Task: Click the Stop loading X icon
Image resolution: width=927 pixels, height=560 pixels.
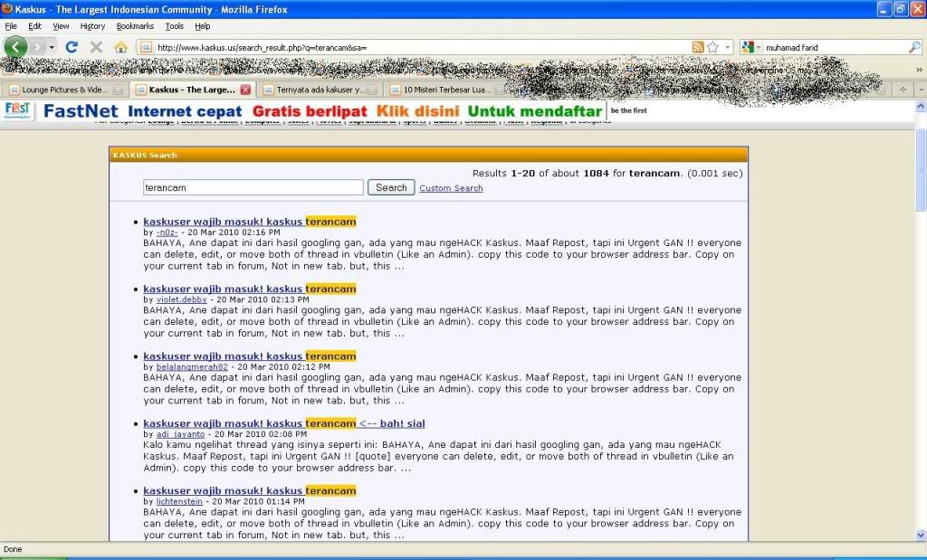Action: tap(96, 47)
